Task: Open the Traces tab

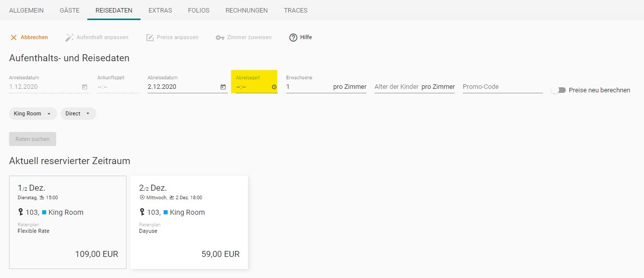Action: [296, 10]
